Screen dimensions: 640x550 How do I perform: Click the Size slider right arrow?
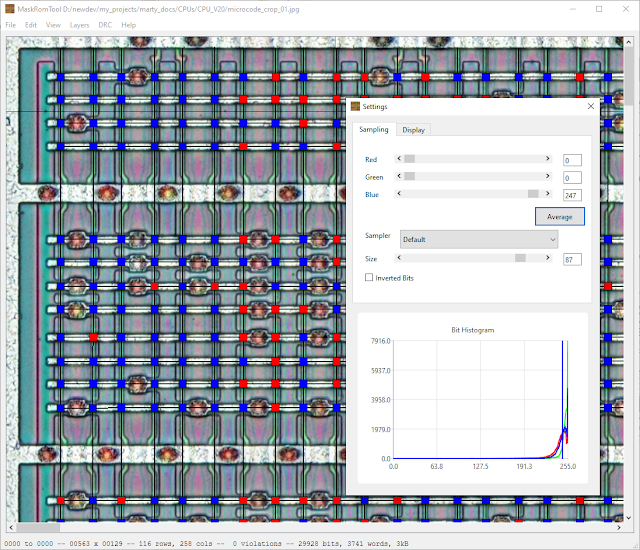(548, 258)
